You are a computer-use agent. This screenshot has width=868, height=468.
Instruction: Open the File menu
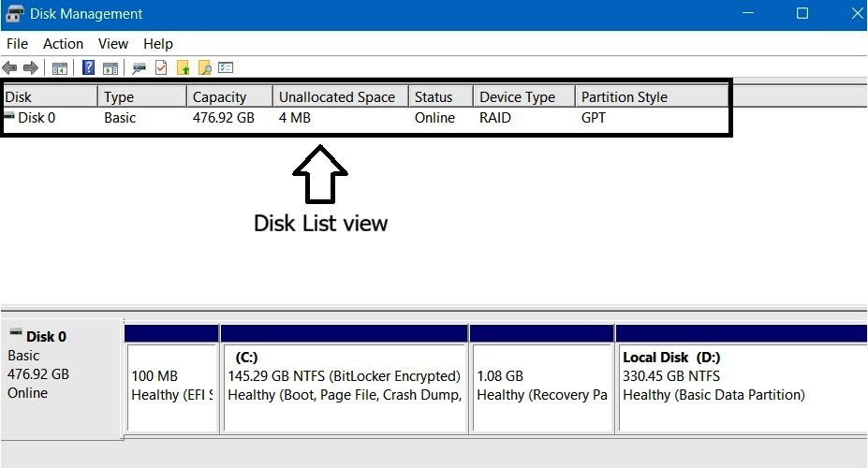point(17,44)
